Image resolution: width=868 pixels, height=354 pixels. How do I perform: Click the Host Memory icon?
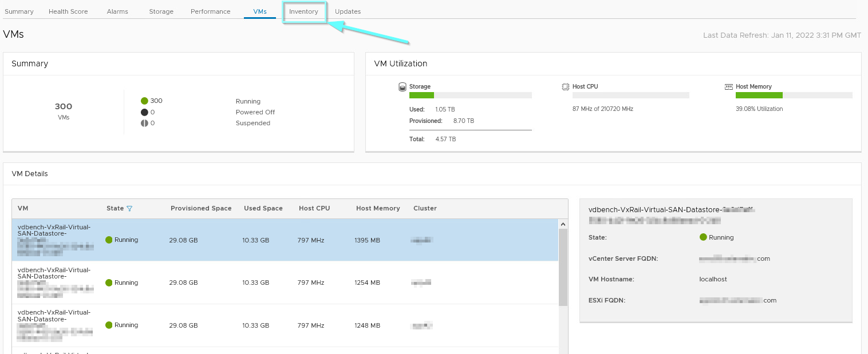tap(729, 87)
